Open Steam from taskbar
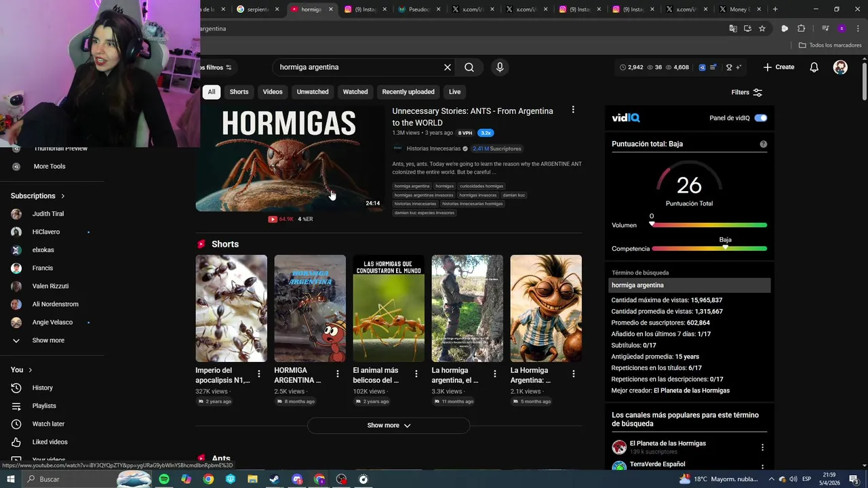Screen dimensions: 868x488 pyautogui.click(x=275, y=479)
